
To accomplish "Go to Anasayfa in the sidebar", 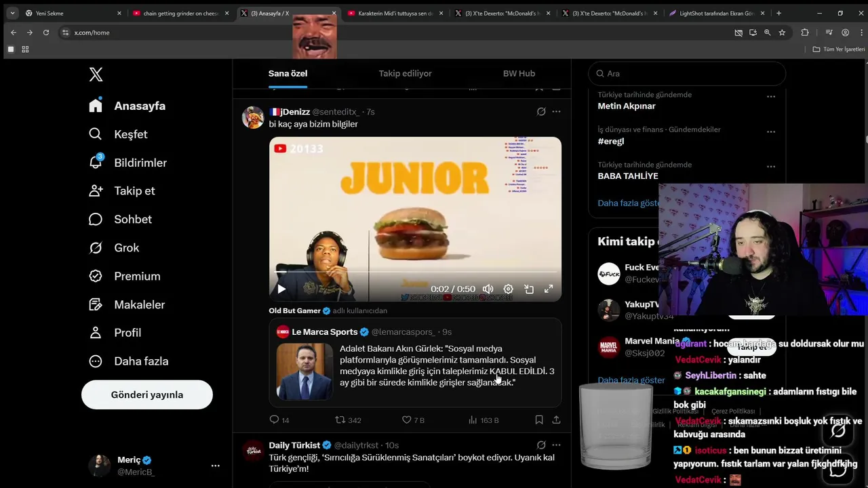I will [127, 106].
